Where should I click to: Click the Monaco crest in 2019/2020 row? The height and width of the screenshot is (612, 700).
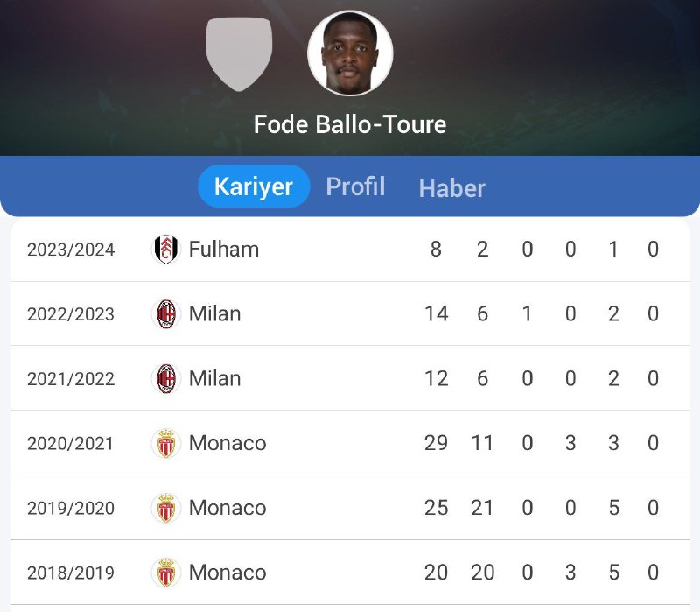pyautogui.click(x=165, y=508)
